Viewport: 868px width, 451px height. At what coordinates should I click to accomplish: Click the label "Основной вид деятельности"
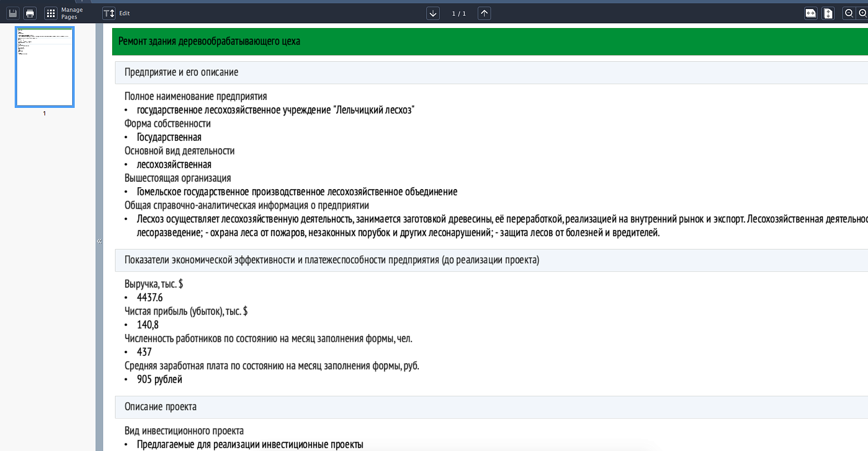180,151
